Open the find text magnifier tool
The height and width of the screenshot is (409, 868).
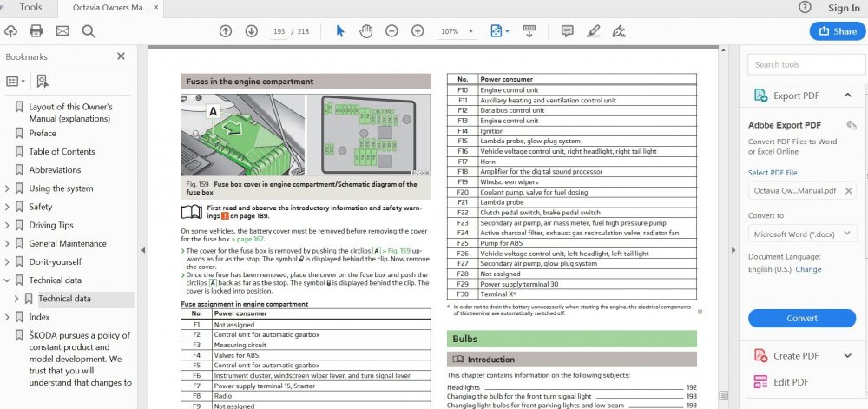pos(89,31)
